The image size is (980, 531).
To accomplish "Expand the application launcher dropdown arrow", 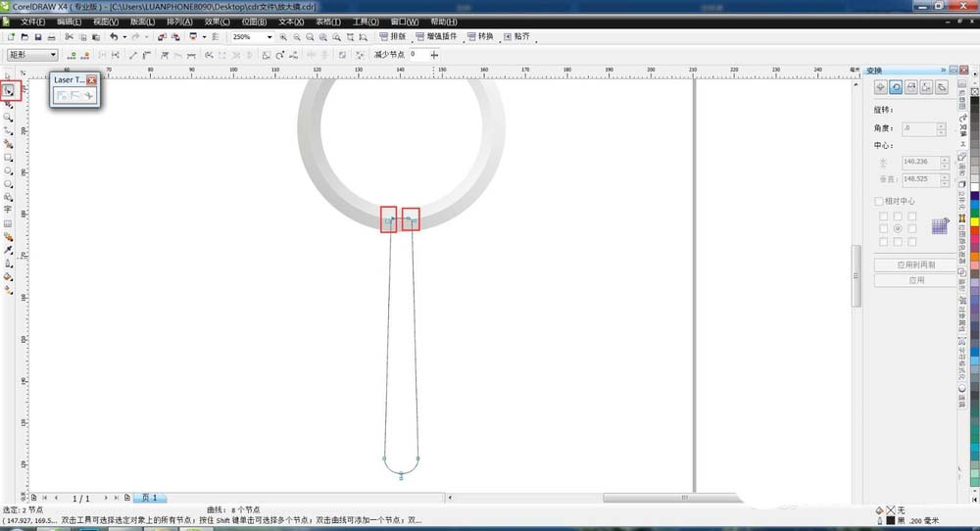I will (205, 37).
